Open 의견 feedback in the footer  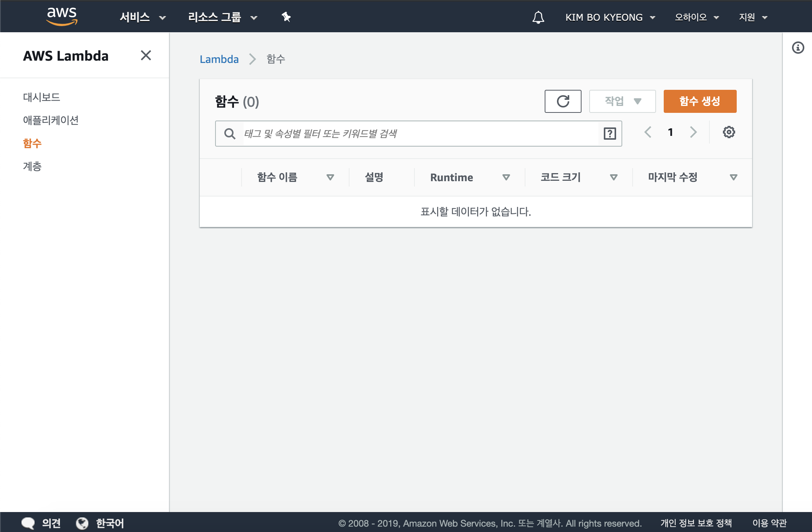pyautogui.click(x=51, y=523)
